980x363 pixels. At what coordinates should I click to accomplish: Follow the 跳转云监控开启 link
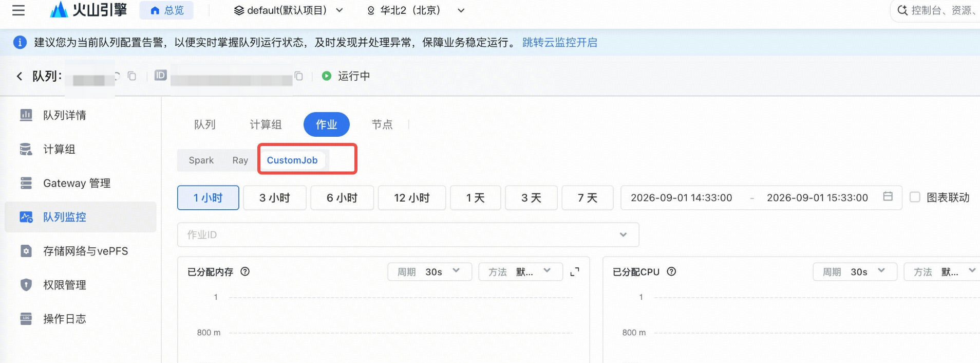coord(560,42)
